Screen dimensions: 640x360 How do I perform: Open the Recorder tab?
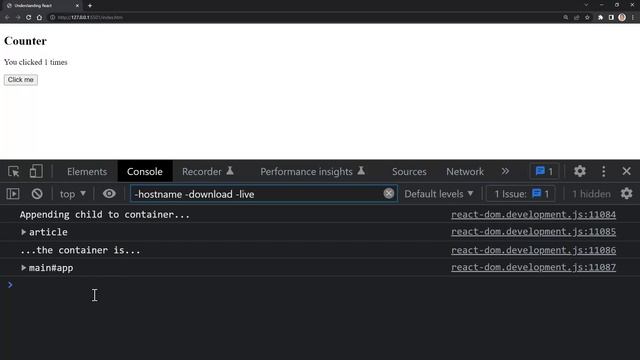pyautogui.click(x=207, y=172)
